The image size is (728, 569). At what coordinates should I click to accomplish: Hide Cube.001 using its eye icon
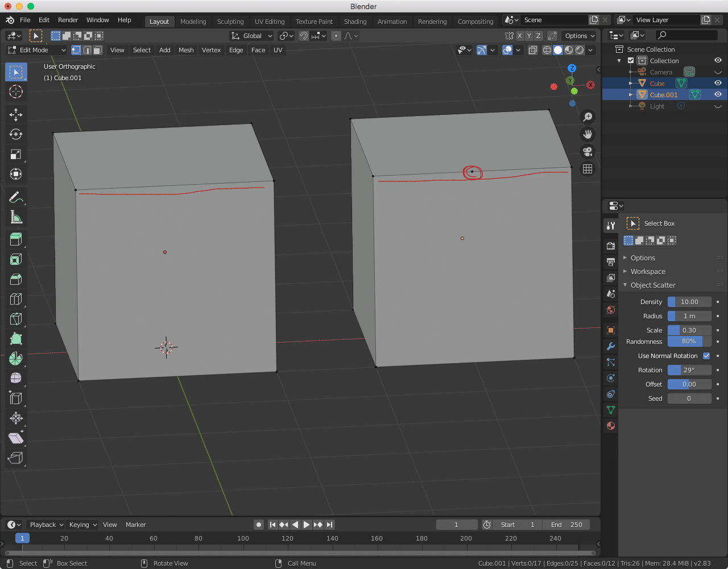(x=718, y=94)
